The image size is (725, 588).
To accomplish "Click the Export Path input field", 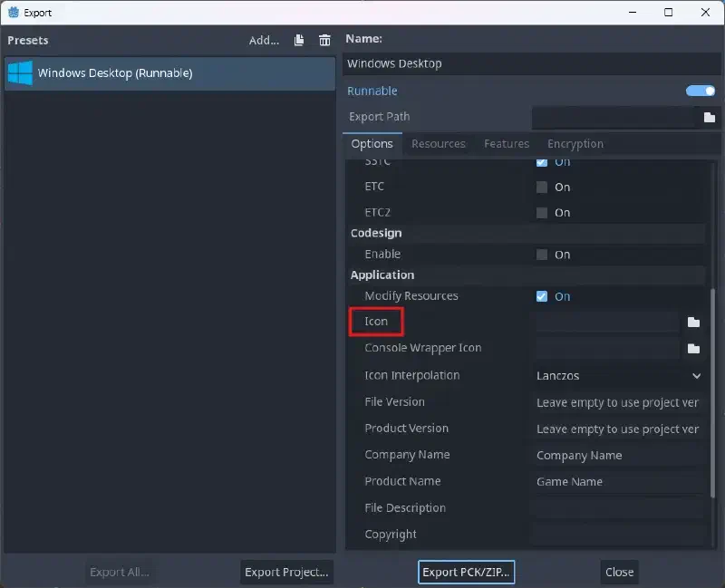I will pyautogui.click(x=615, y=118).
